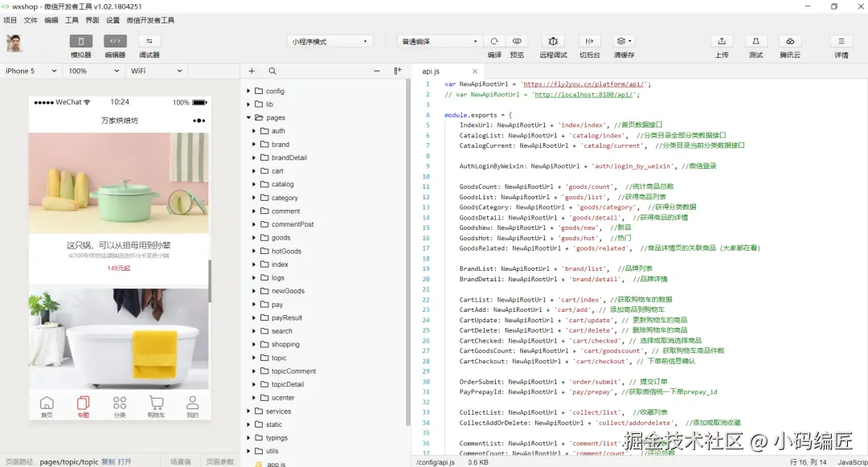Viewport: 868px width, 467px height.
Task: Click the plus icon to add a file
Action: pos(252,71)
